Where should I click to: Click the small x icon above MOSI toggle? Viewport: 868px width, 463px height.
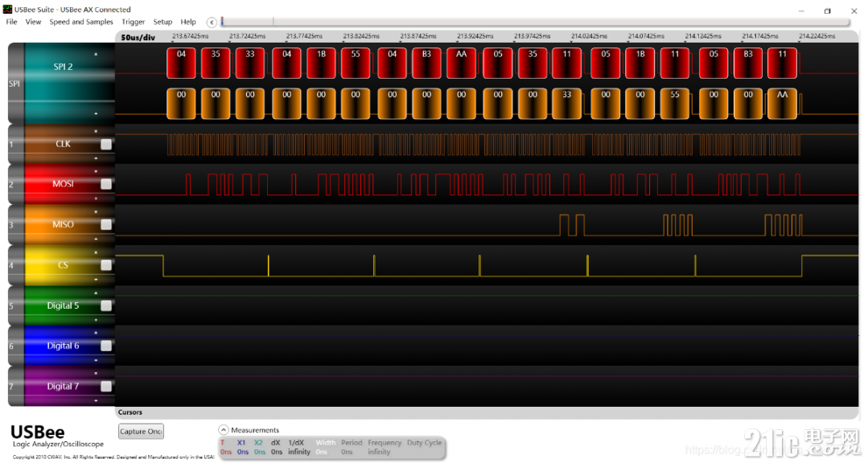tap(96, 171)
